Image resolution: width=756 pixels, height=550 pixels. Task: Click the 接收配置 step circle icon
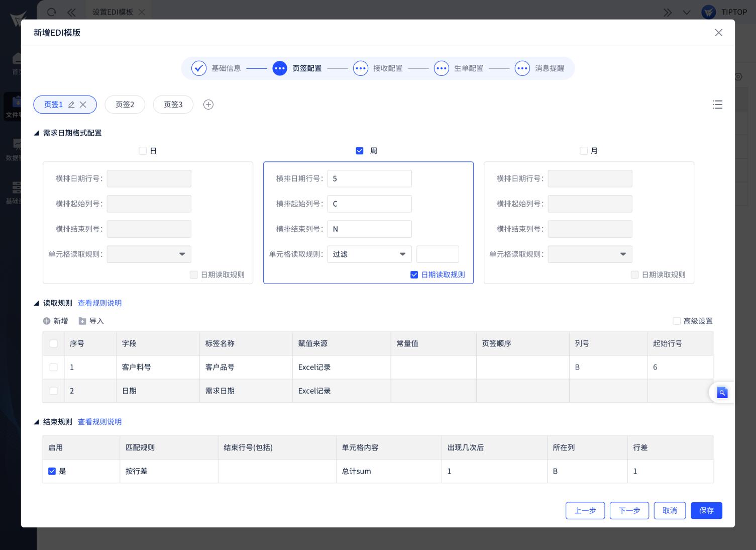361,68
